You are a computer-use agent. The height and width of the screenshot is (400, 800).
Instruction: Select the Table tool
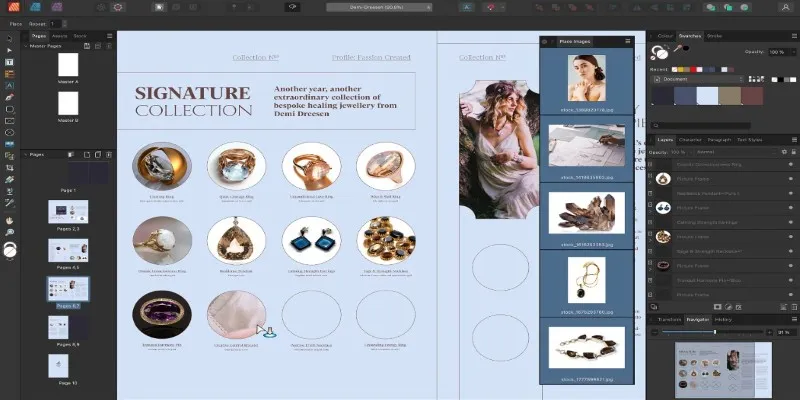(9, 74)
